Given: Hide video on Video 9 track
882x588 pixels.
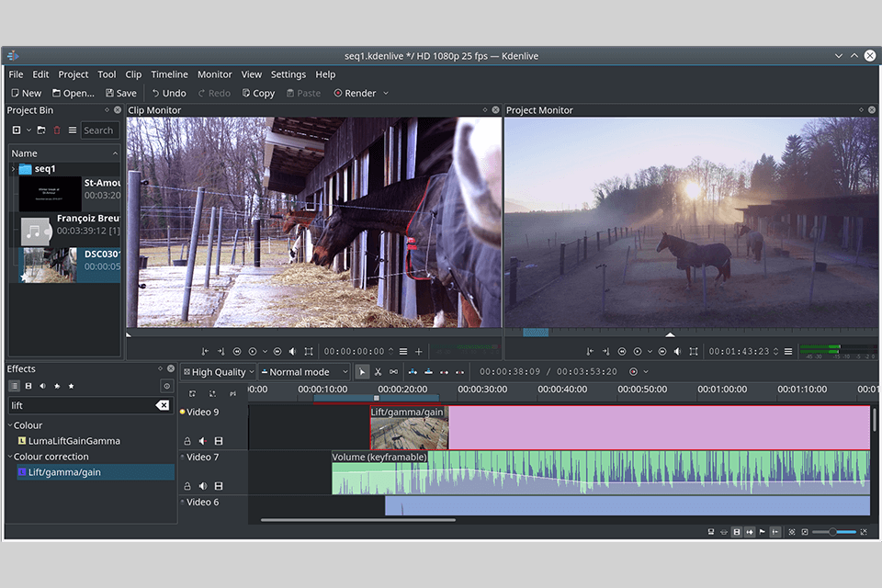Looking at the screenshot, I should (219, 441).
